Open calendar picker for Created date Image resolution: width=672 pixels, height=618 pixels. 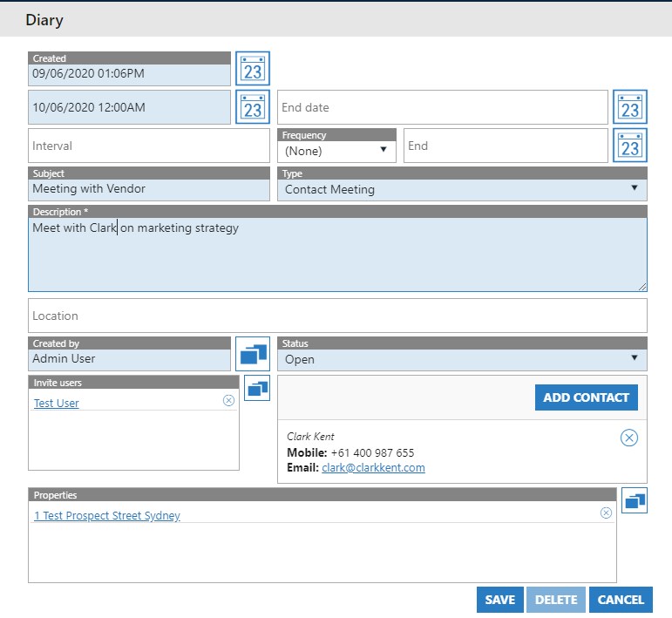click(x=253, y=68)
